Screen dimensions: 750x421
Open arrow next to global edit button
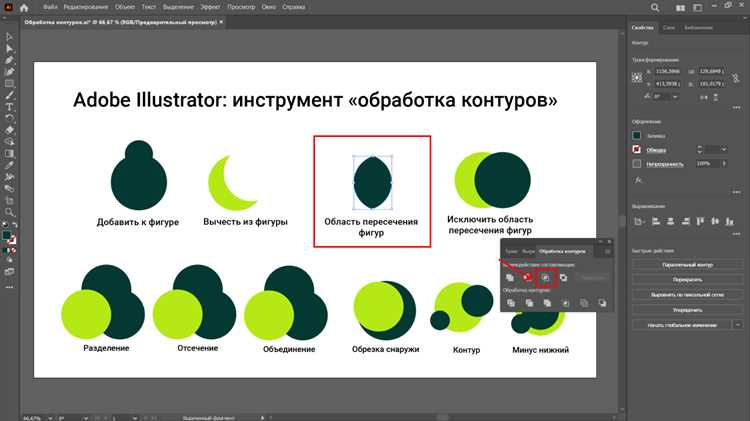(x=738, y=325)
